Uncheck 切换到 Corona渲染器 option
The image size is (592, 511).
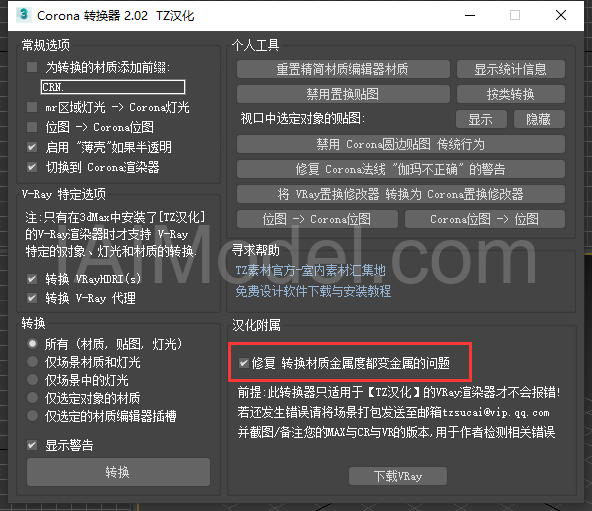pos(32,167)
